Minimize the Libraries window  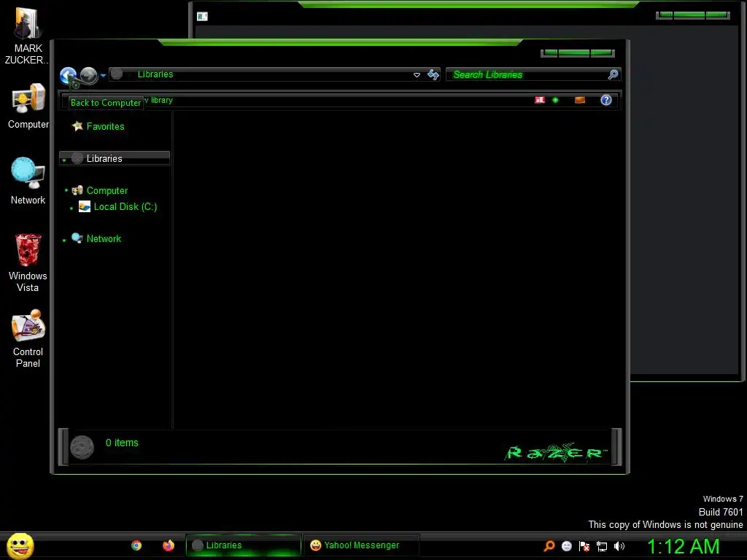tap(550, 52)
